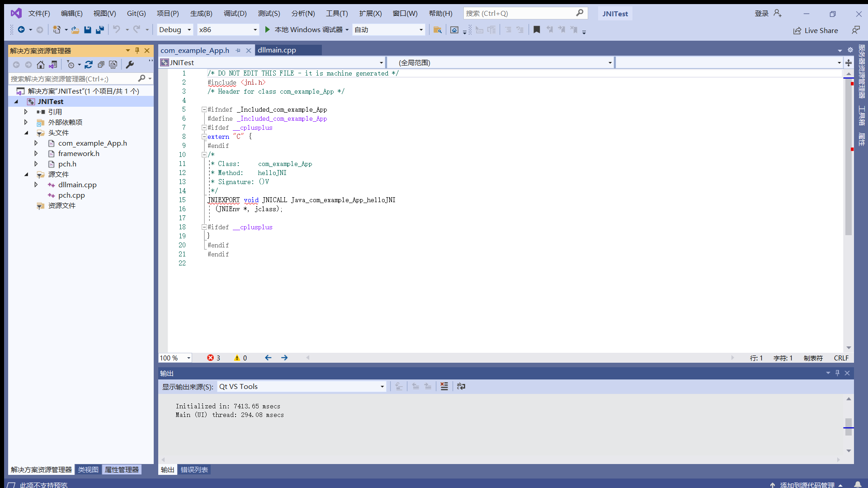
Task: Click the Home icon in Solution Explorer
Action: coord(41,65)
